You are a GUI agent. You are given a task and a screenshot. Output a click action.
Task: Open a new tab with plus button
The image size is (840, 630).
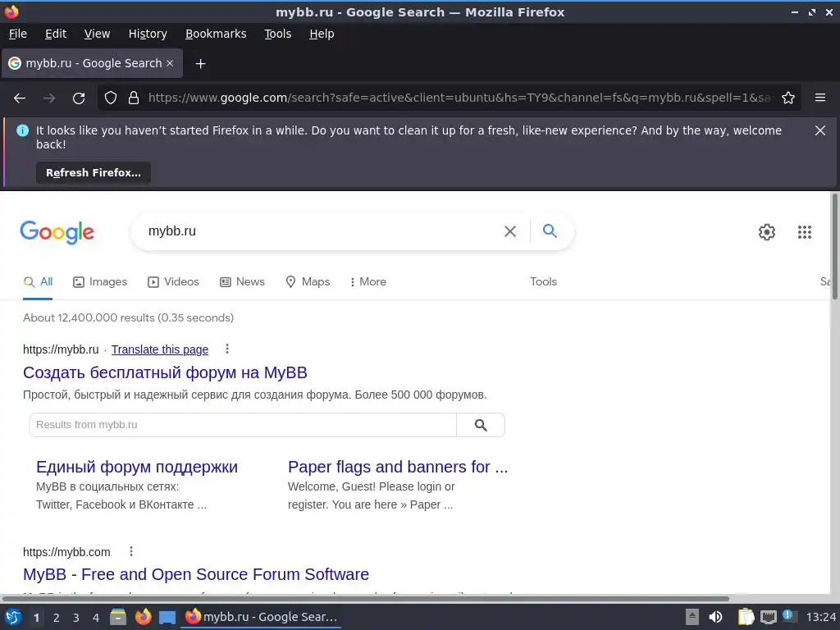(200, 64)
